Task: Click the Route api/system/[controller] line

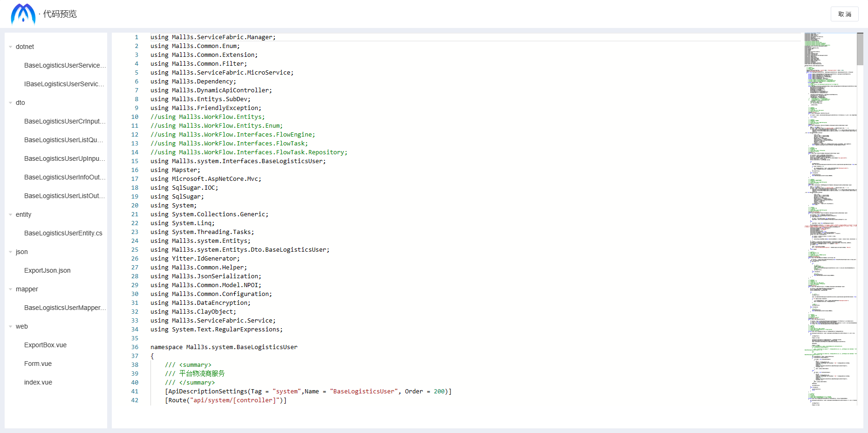Action: point(226,400)
